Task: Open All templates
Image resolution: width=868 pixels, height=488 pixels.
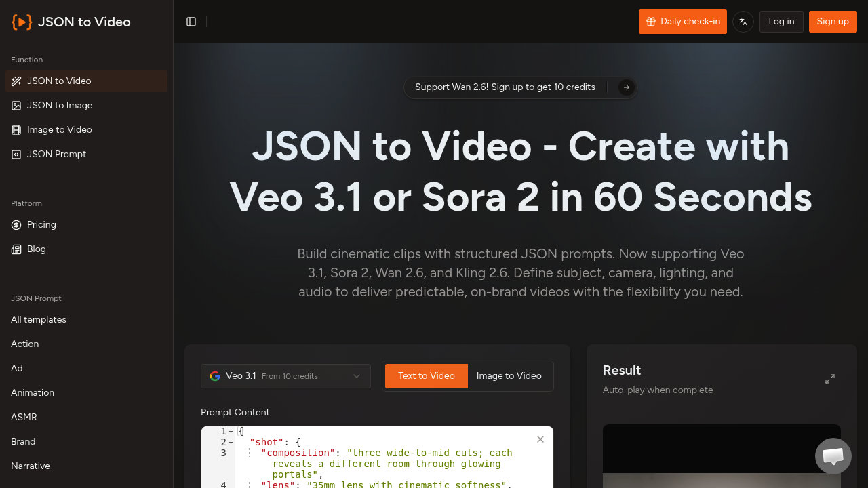Action: pyautogui.click(x=38, y=319)
